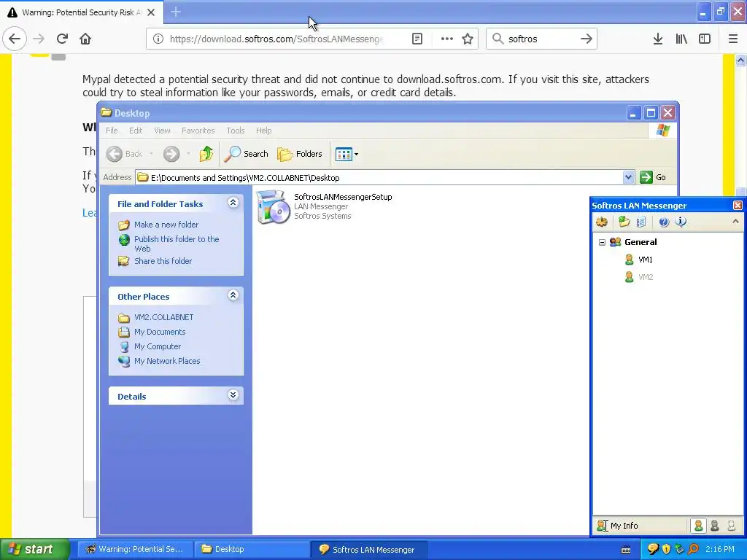Viewport: 747px width, 560px height.
Task: Open page actions three-dot menu
Action: click(x=447, y=39)
